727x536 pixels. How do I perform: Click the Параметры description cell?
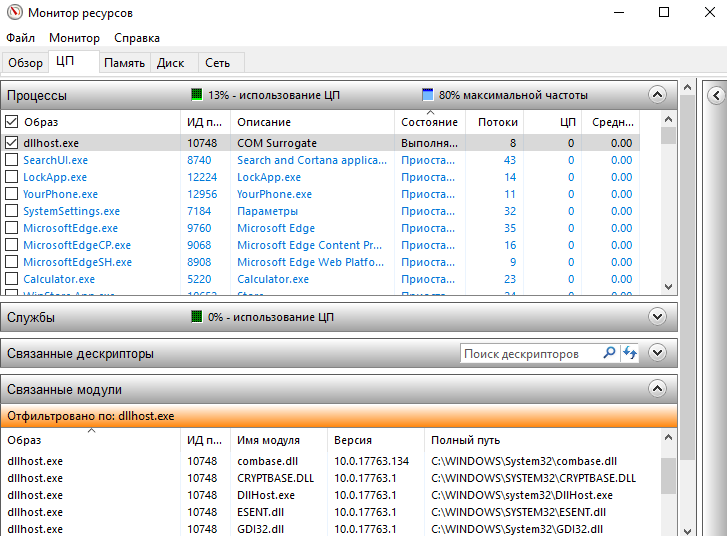click(x=268, y=211)
